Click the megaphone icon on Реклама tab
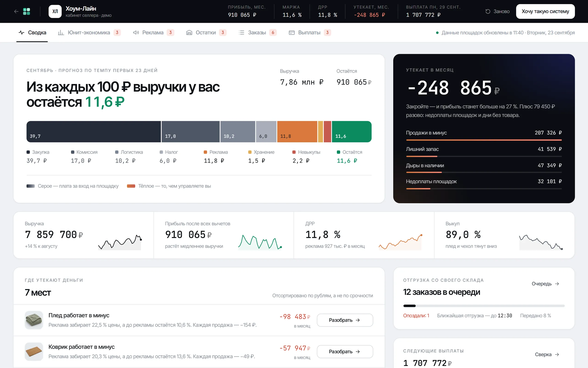Image resolution: width=588 pixels, height=368 pixels. 136,32
